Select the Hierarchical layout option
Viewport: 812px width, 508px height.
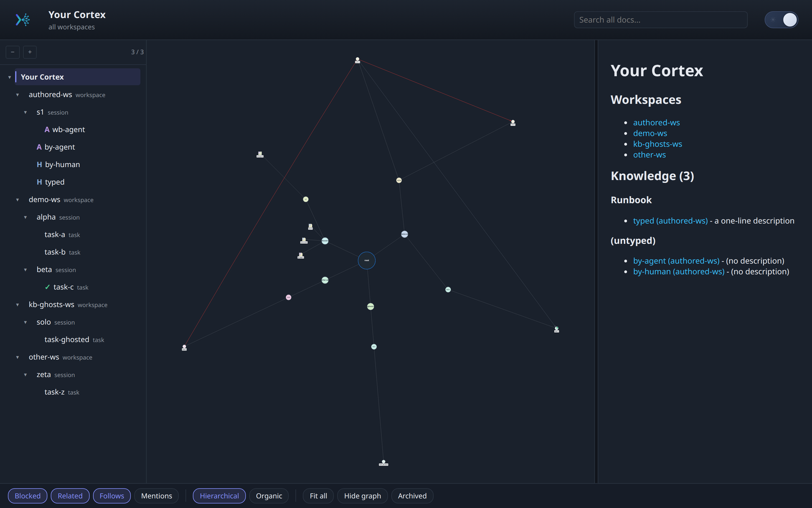[219, 496]
